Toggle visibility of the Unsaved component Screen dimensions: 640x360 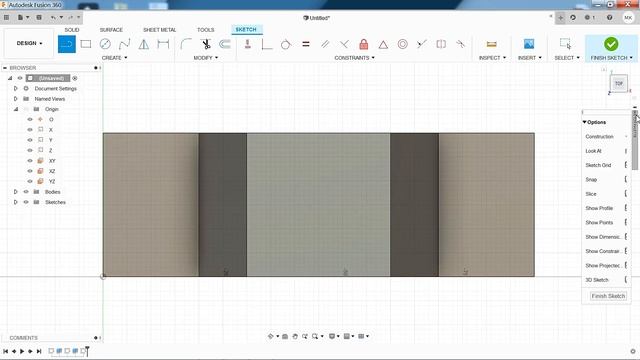point(20,78)
